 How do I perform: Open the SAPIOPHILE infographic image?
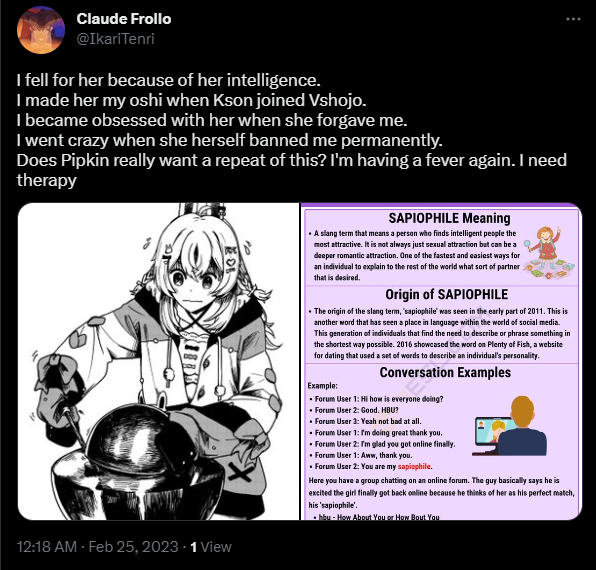tap(441, 361)
